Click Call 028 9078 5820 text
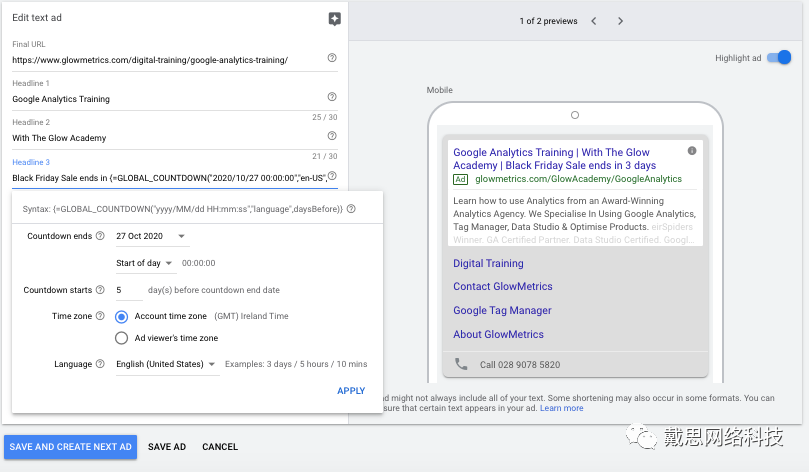This screenshot has height=472, width=809. click(520, 365)
